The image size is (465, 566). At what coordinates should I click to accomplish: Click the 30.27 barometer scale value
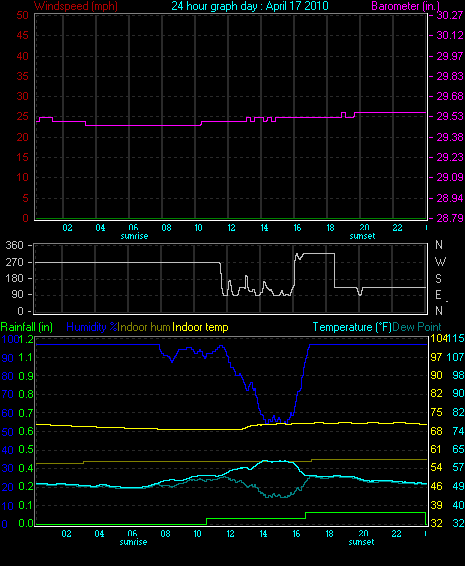(x=450, y=15)
